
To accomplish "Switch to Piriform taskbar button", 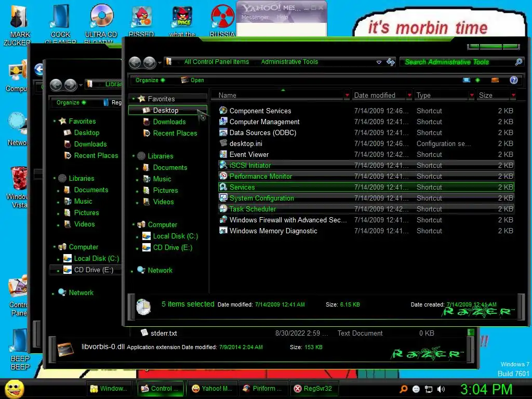I will tap(262, 389).
